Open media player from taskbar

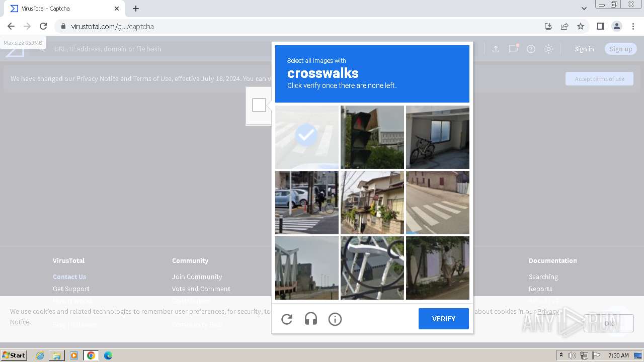click(x=74, y=355)
